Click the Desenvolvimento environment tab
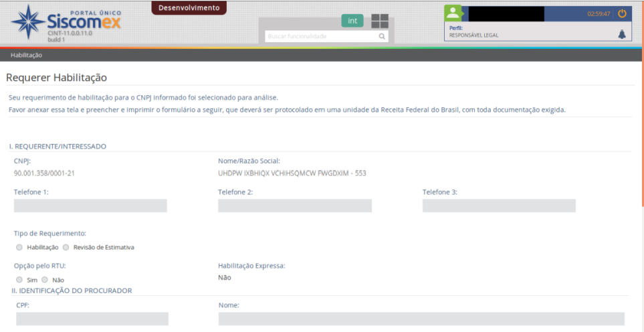 [189, 8]
